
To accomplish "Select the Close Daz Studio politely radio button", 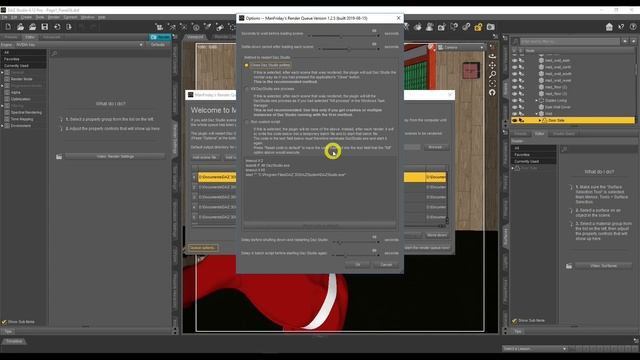I will tap(247, 65).
